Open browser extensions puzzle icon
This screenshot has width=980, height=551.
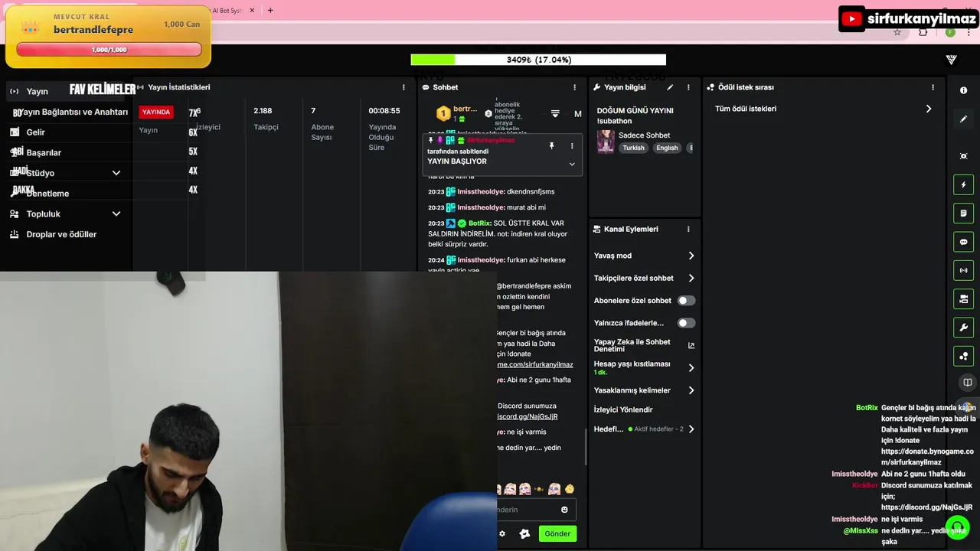(923, 32)
